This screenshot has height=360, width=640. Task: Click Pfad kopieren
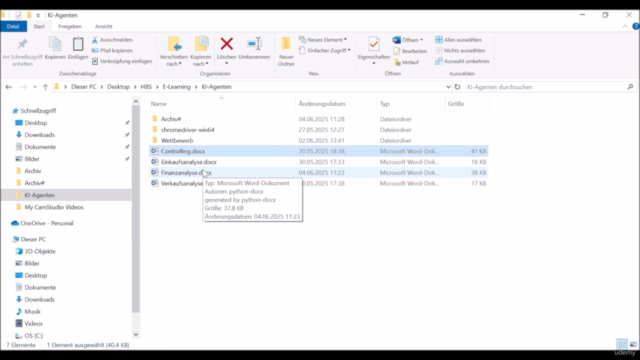tap(112, 51)
